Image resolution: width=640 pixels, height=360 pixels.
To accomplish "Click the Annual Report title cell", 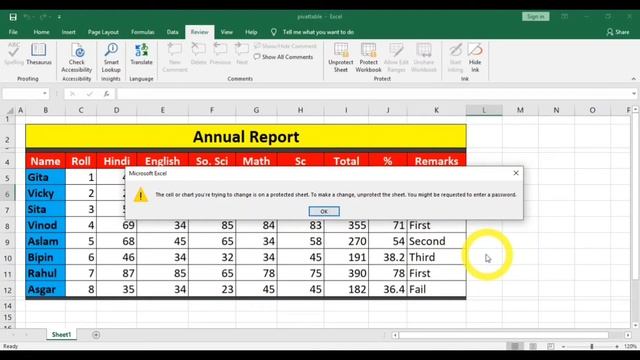I will (246, 136).
